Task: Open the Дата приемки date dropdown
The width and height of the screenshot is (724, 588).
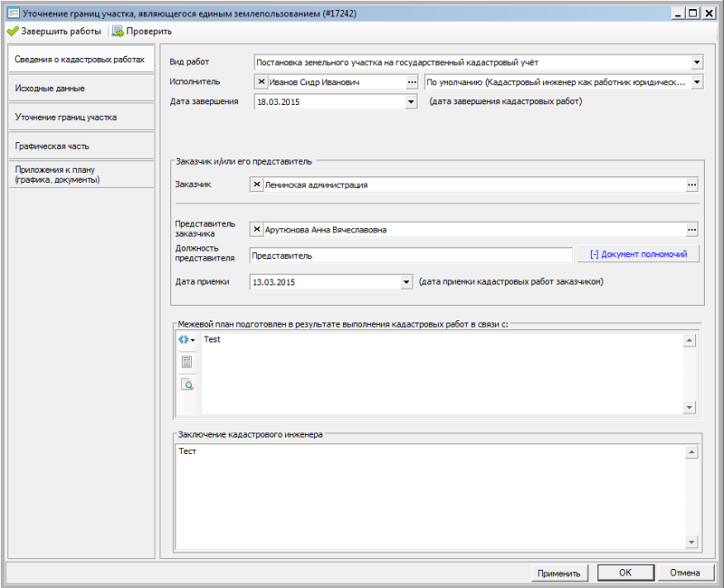Action: 406,282
